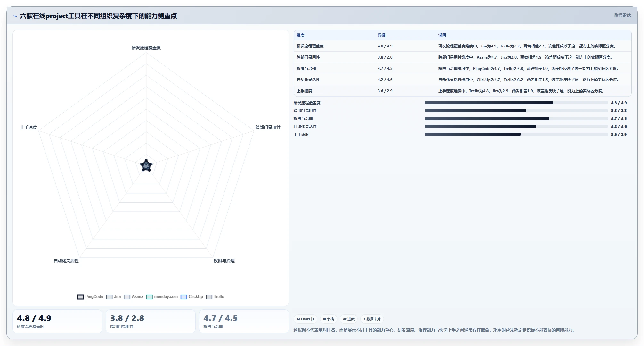Click the radar axis label 自动化灵活性
The image size is (644, 346).
click(66, 261)
